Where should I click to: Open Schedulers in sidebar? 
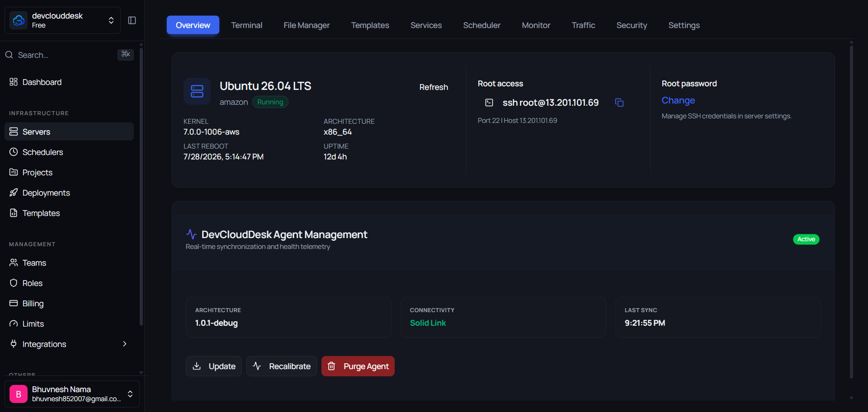pyautogui.click(x=69, y=152)
